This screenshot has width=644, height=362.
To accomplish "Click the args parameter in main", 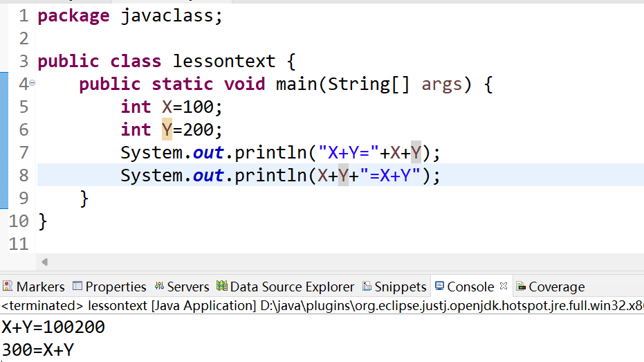I will [x=441, y=84].
